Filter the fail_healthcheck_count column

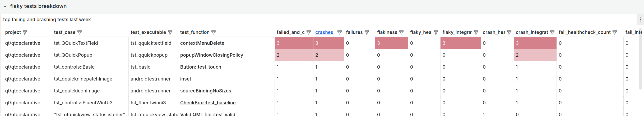(615, 32)
